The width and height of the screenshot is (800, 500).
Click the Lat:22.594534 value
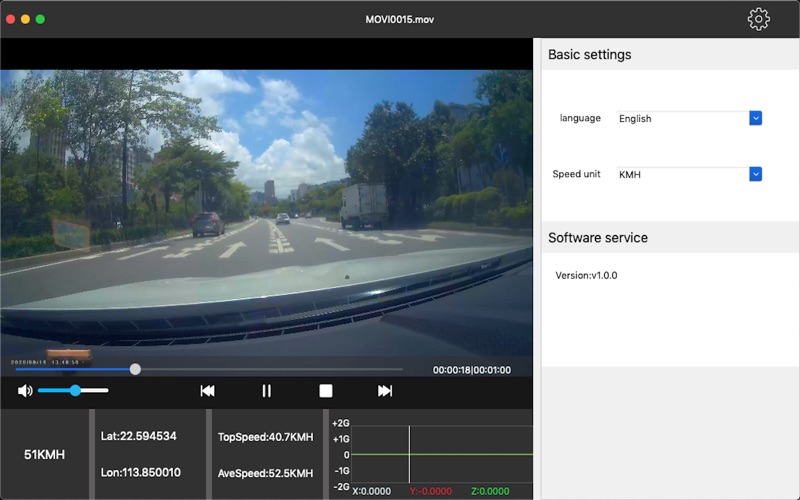(x=139, y=436)
